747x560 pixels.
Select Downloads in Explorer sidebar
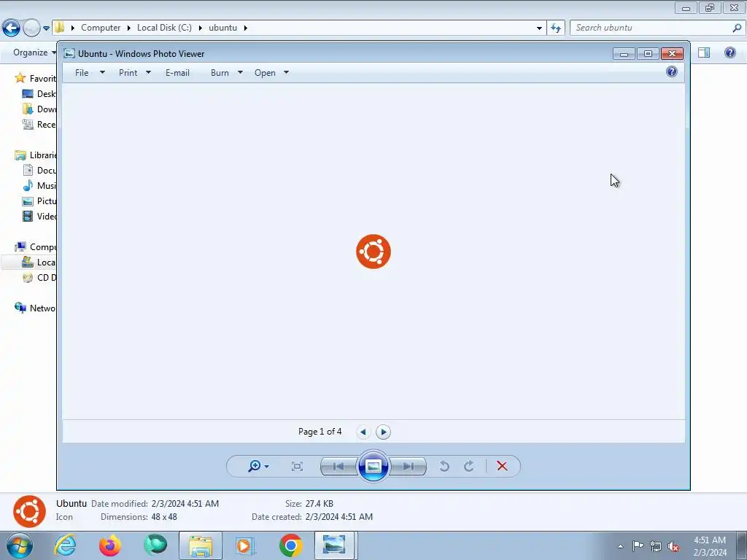pyautogui.click(x=39, y=109)
